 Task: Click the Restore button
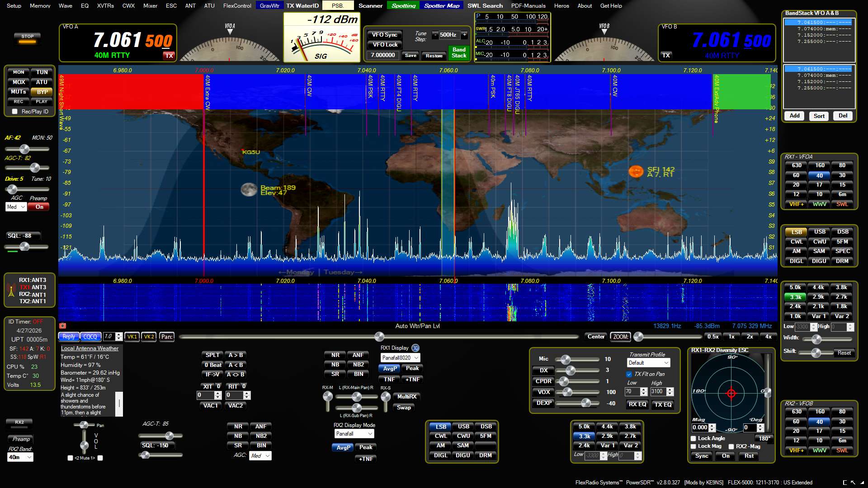[434, 56]
